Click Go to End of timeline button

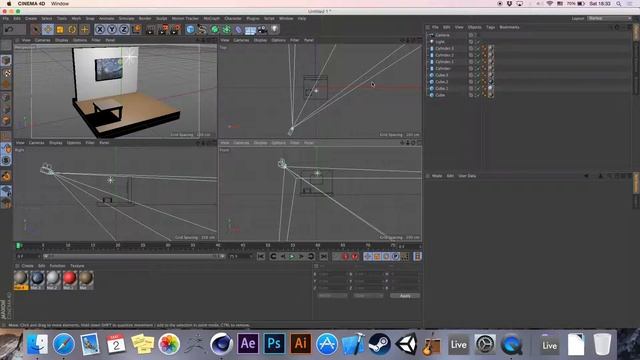(323, 256)
